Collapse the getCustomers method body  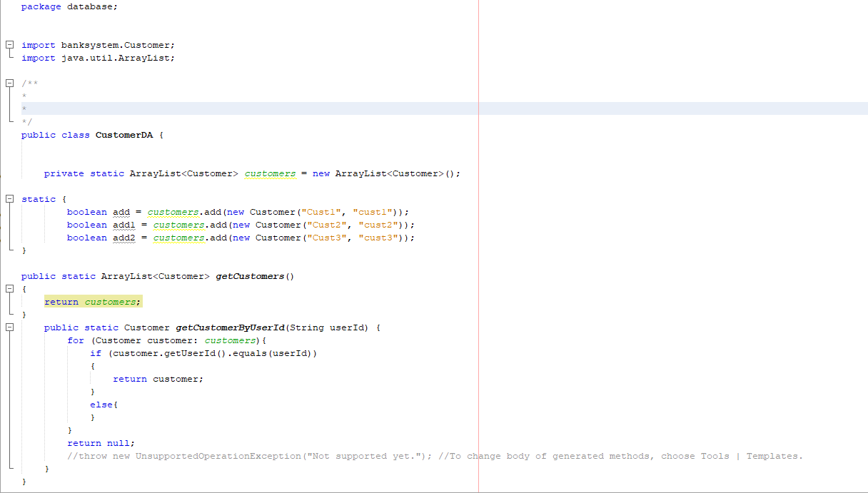[x=9, y=289]
